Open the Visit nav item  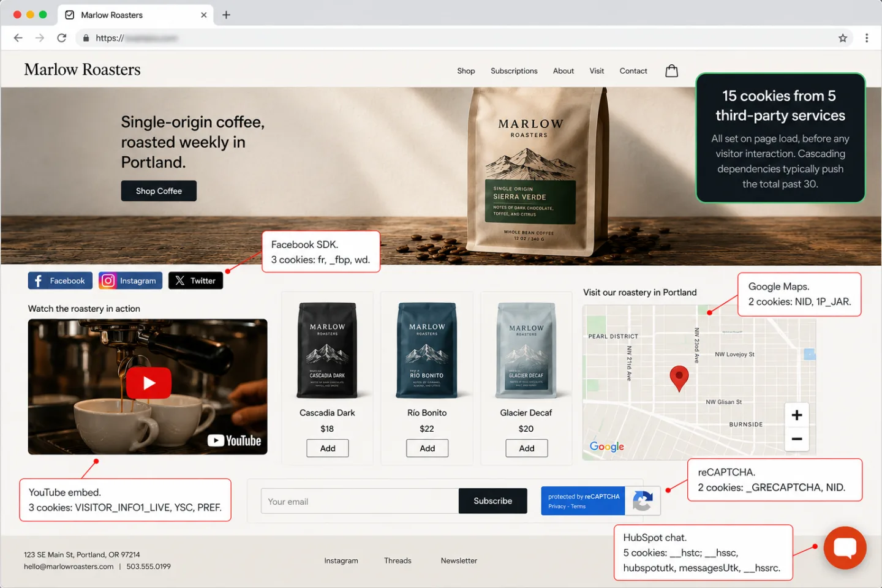point(597,71)
